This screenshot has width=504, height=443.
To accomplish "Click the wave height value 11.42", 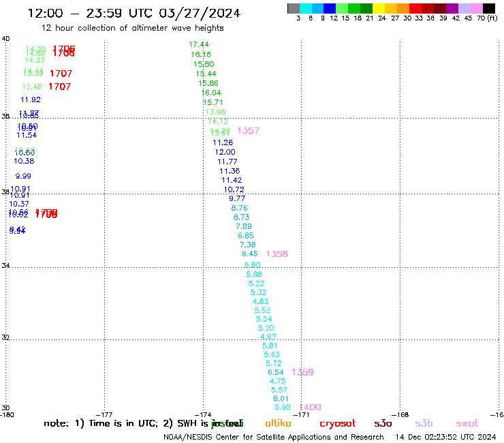I will [232, 180].
